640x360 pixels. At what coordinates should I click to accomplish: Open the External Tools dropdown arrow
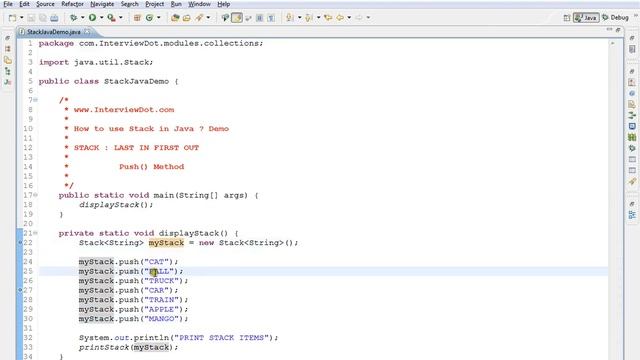click(x=121, y=18)
